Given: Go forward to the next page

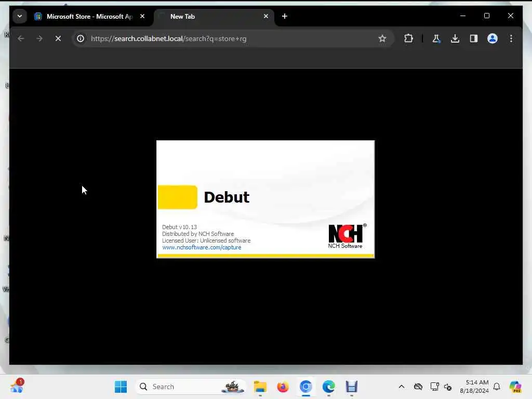Looking at the screenshot, I should 39,38.
